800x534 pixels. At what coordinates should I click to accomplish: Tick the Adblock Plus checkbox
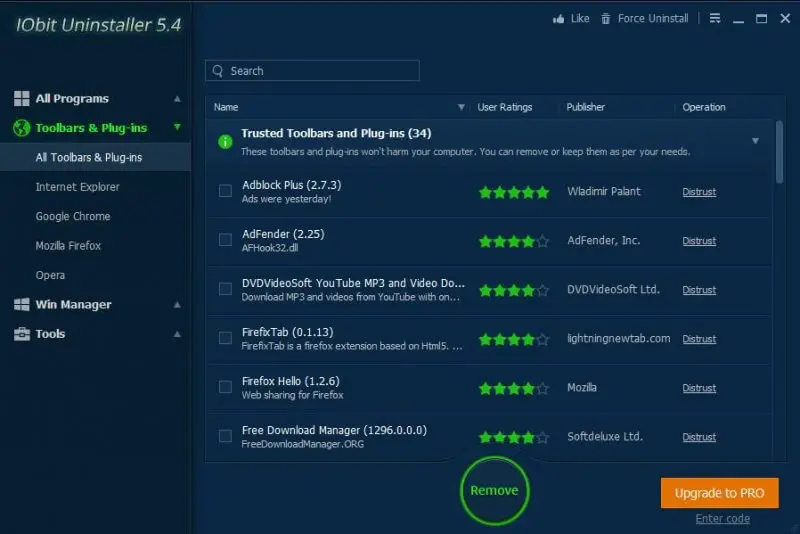225,191
